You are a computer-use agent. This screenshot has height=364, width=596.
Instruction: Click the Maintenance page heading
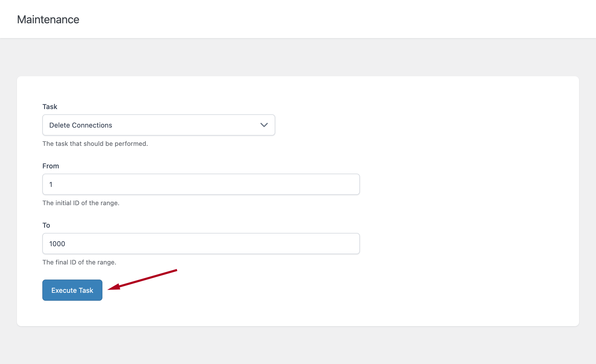click(48, 19)
